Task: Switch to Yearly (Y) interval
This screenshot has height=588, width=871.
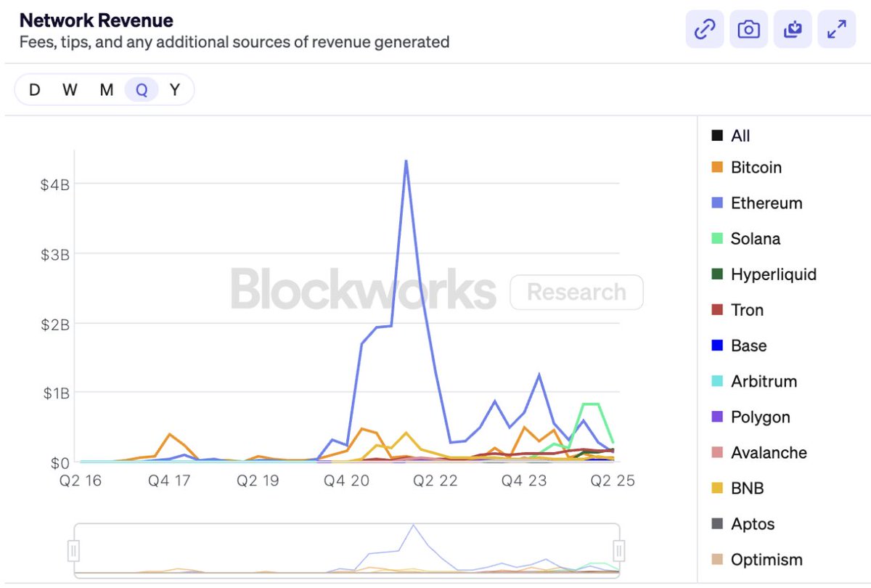Action: 175,90
